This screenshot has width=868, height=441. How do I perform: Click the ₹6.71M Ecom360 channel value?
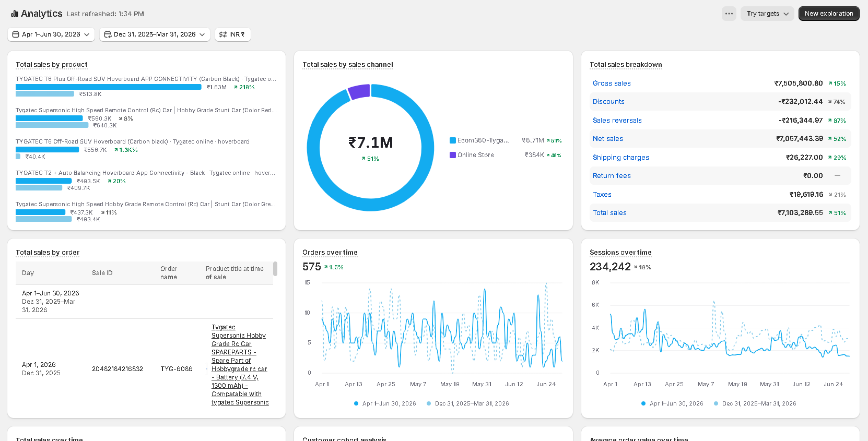tap(533, 140)
